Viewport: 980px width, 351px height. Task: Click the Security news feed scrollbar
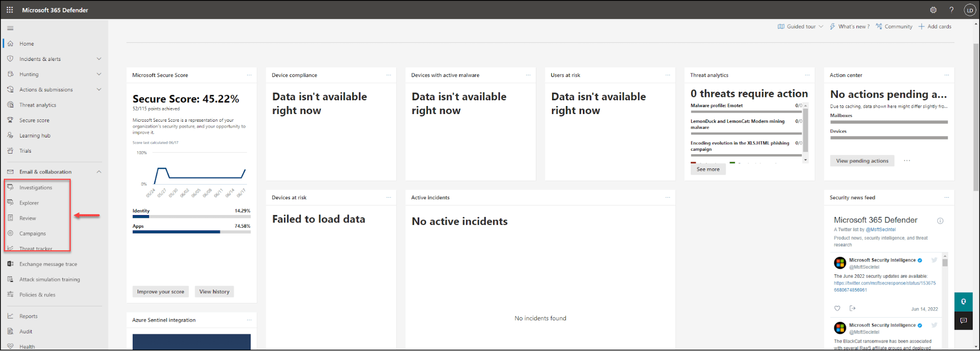click(x=945, y=263)
